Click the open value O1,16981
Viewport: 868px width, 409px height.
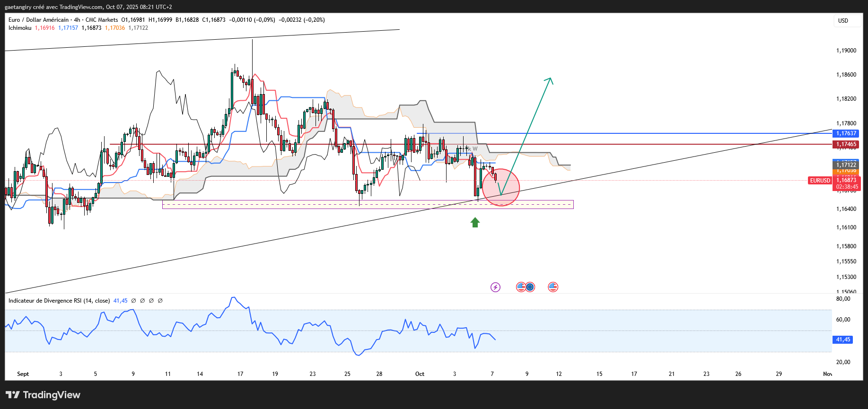[133, 20]
